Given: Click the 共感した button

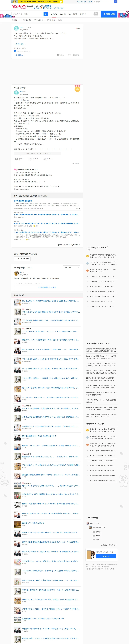Looking at the screenshot, I should pyautogui.click(x=19, y=55).
